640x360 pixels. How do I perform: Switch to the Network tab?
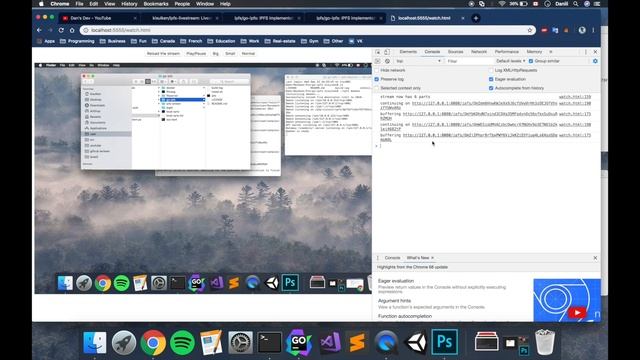479,52
